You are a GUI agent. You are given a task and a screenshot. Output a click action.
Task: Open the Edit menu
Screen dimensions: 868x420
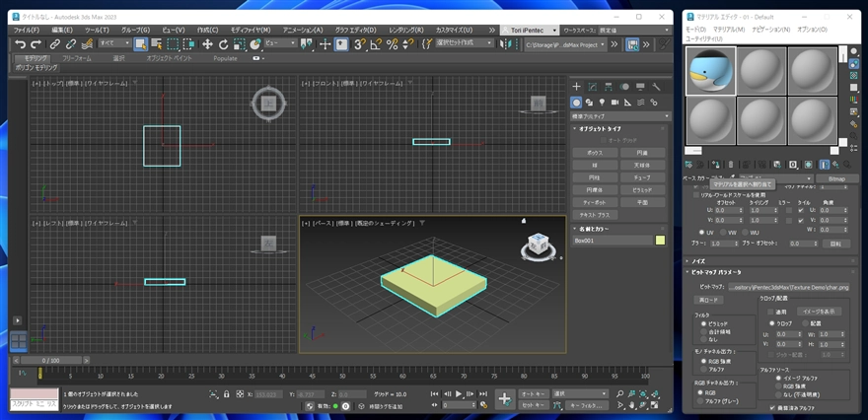pos(62,30)
